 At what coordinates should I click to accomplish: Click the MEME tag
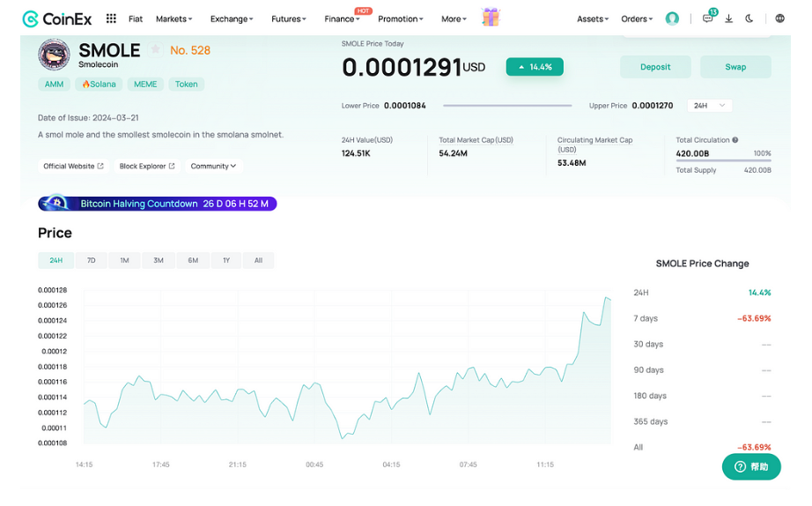click(x=145, y=84)
